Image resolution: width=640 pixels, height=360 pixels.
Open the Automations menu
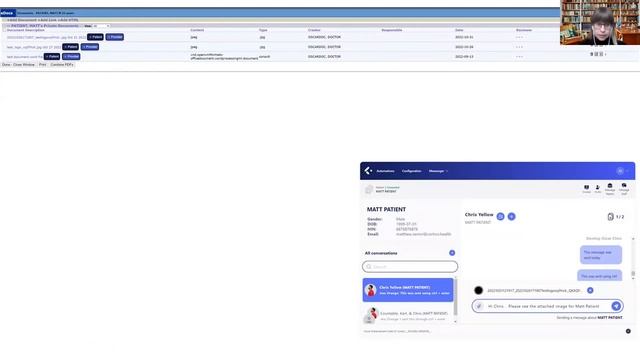(385, 171)
